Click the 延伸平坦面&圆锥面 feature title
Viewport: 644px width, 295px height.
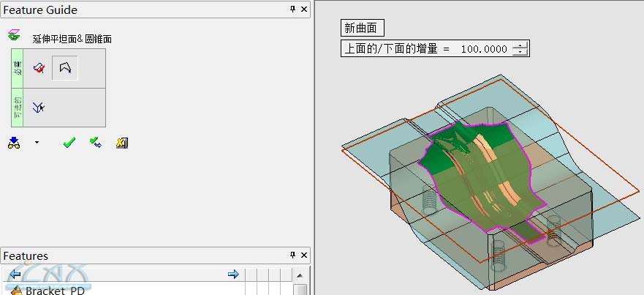[72, 39]
